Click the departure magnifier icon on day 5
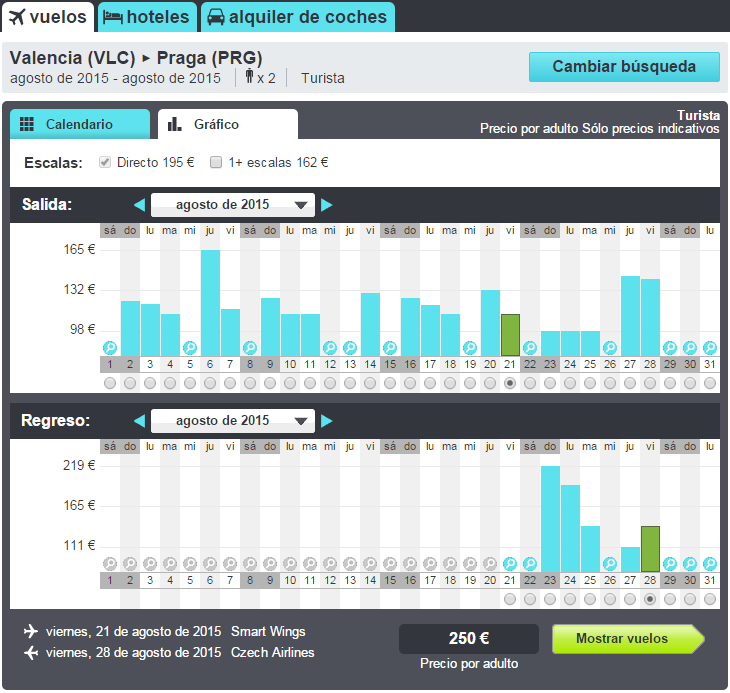Screen dimensions: 730x693 pos(190,348)
